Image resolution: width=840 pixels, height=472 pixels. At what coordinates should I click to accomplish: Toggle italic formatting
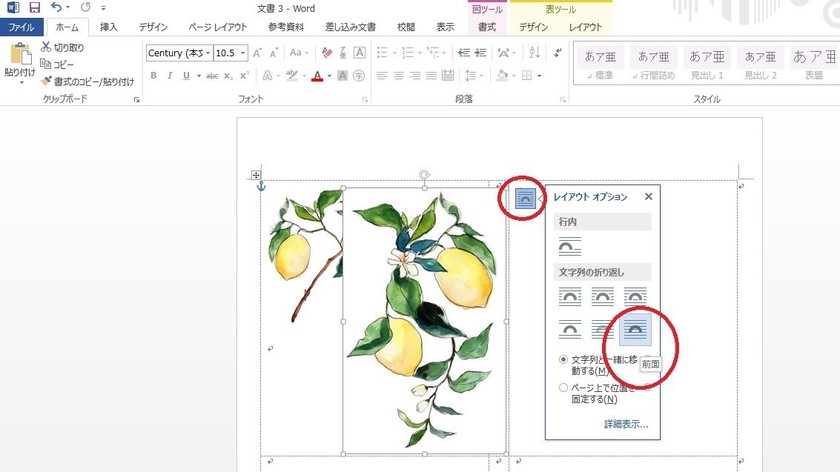tap(170, 76)
